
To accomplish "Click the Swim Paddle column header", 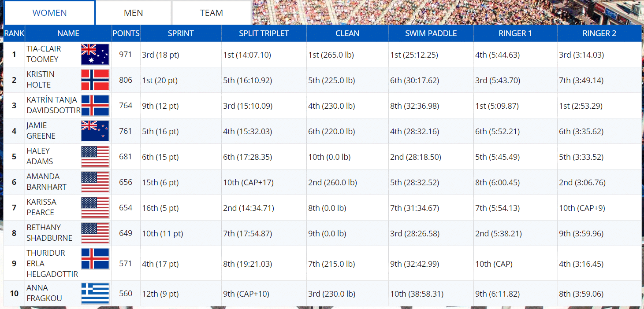I will 431,33.
